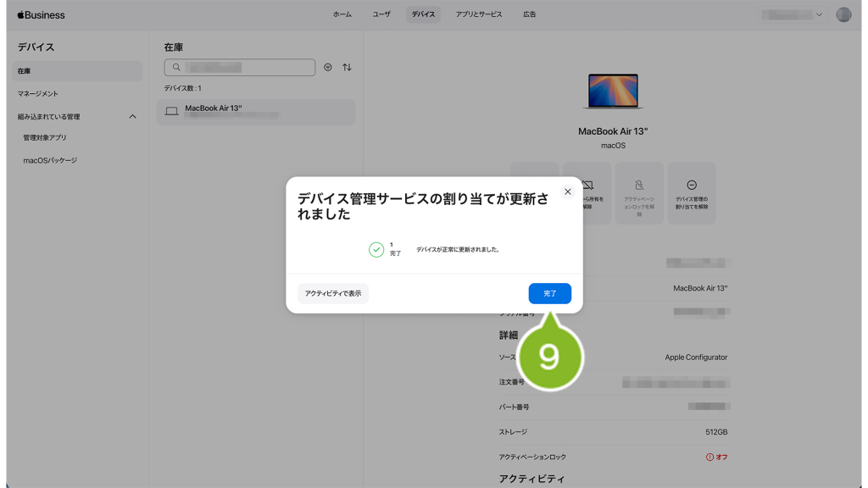The height and width of the screenshot is (488, 868).
Task: Open the organization dropdown in top bar
Action: pyautogui.click(x=792, y=14)
